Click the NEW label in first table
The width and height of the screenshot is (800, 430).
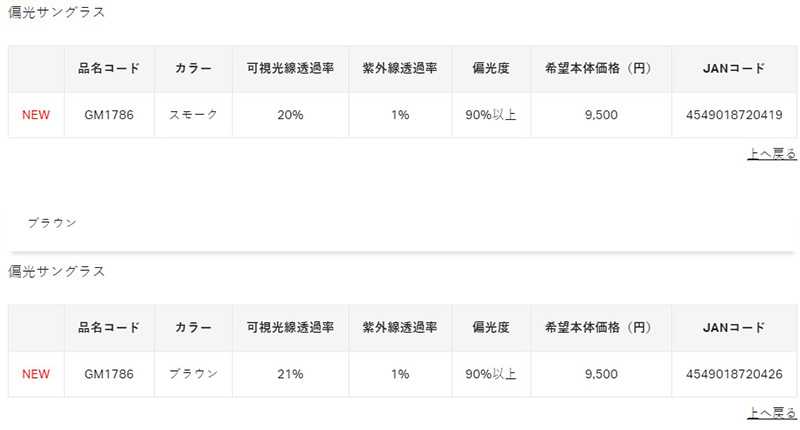click(36, 115)
